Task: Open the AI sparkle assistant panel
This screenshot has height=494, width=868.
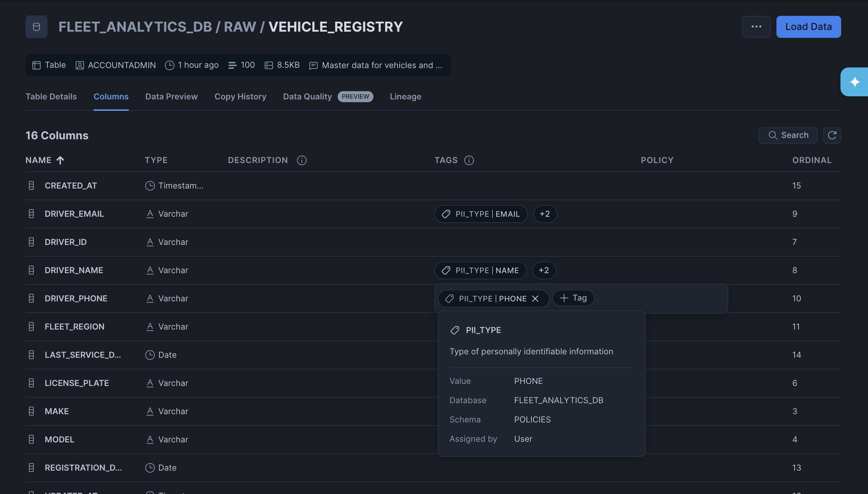Action: tap(855, 82)
